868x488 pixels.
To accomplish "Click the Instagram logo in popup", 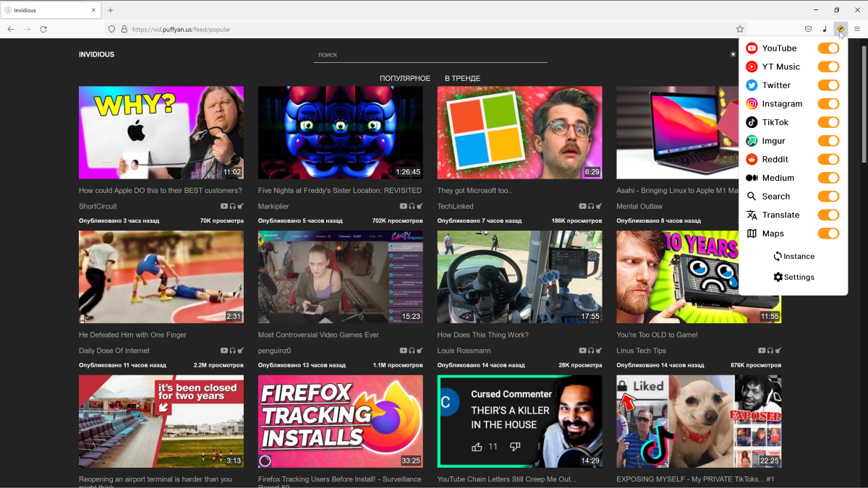I will coord(752,104).
